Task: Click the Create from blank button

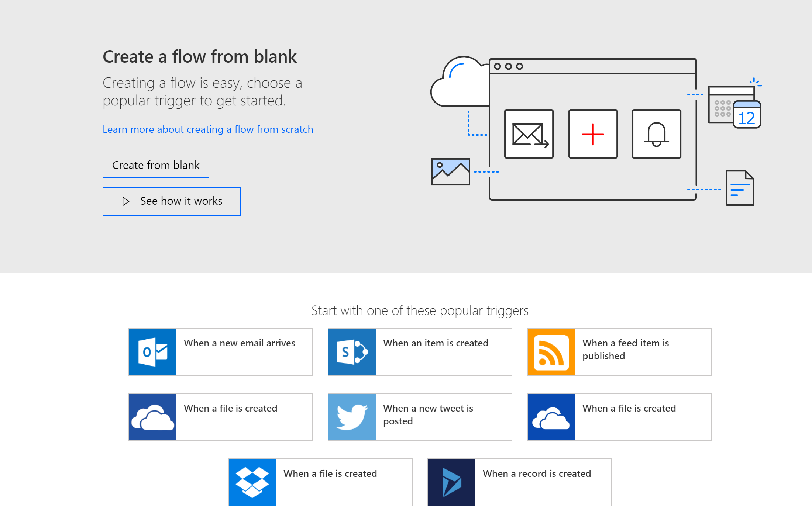Action: [156, 165]
